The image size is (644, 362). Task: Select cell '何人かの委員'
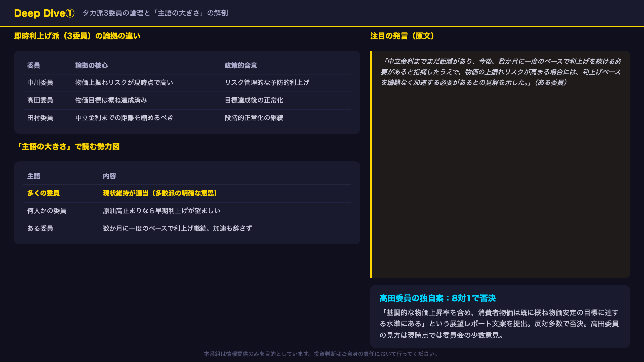click(x=47, y=211)
